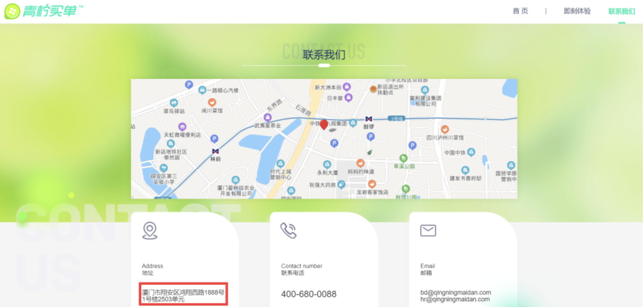This screenshot has width=644, height=307.
Task: Select the 林前 metro station icon
Action: click(215, 151)
